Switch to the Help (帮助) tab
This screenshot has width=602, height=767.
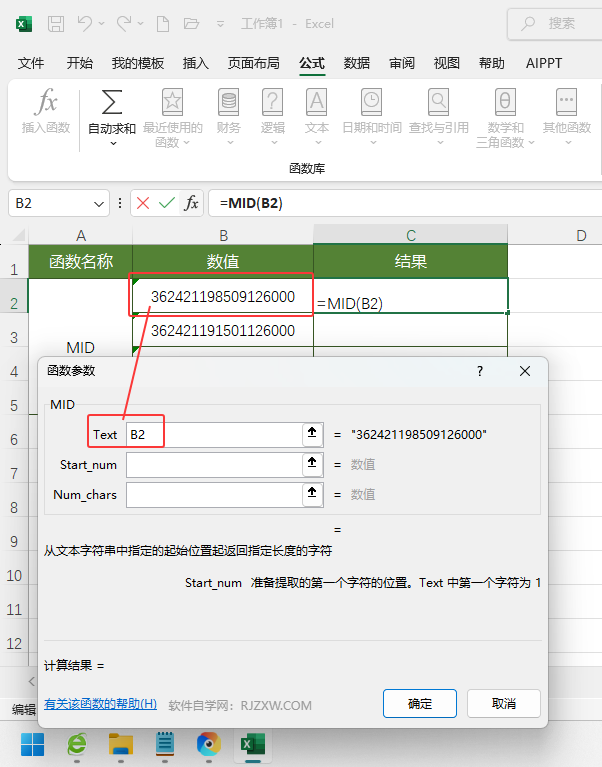[491, 63]
